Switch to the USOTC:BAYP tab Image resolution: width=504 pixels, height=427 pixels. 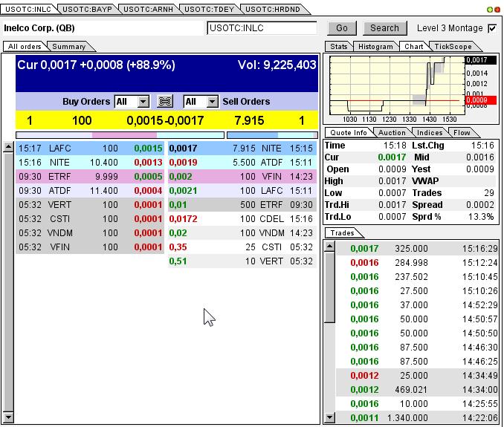87,10
